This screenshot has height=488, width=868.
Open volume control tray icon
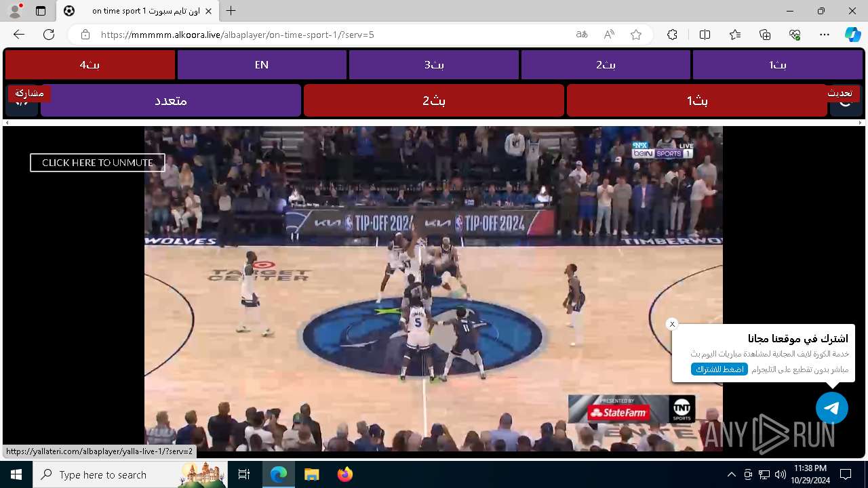(x=780, y=474)
